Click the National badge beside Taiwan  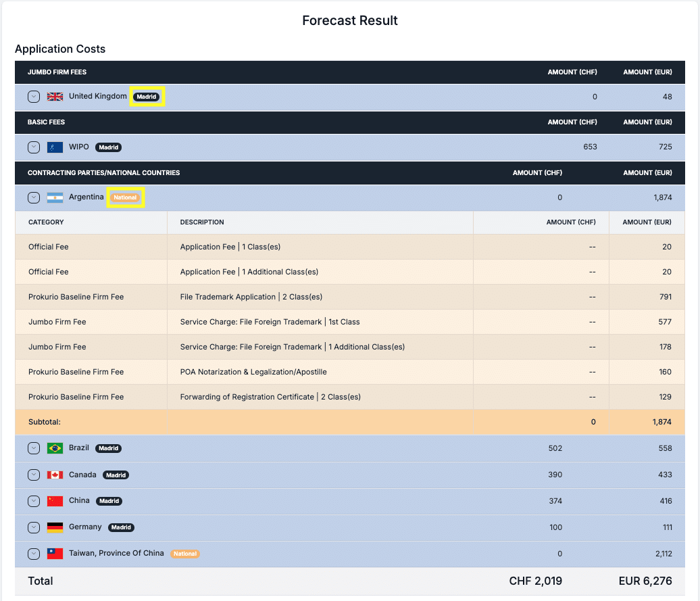pyautogui.click(x=184, y=554)
